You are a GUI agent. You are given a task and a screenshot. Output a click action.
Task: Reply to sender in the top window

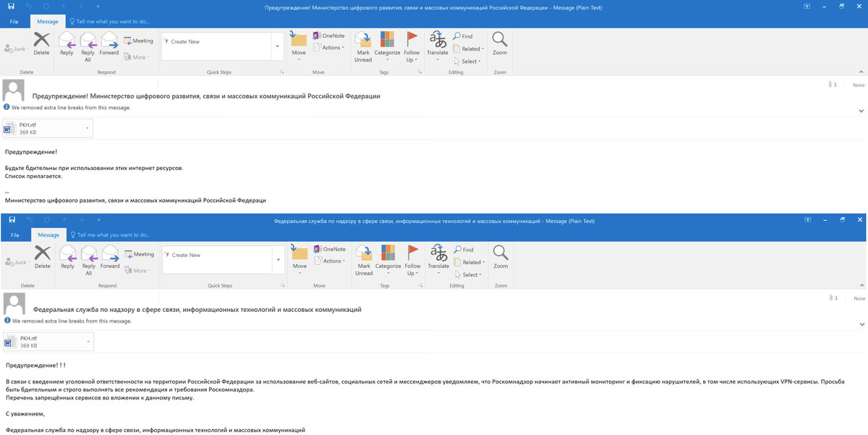tap(67, 43)
